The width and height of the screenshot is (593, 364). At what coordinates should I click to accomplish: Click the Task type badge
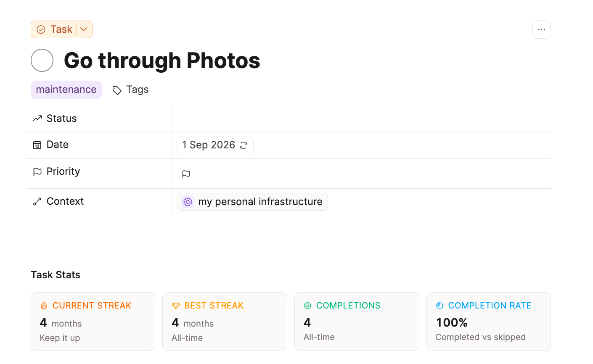(55, 29)
